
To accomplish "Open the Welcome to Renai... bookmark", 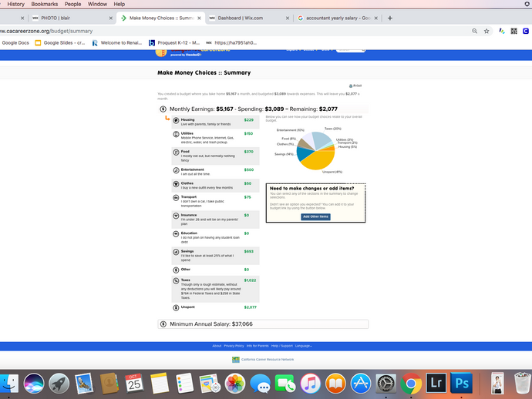I will coord(117,42).
